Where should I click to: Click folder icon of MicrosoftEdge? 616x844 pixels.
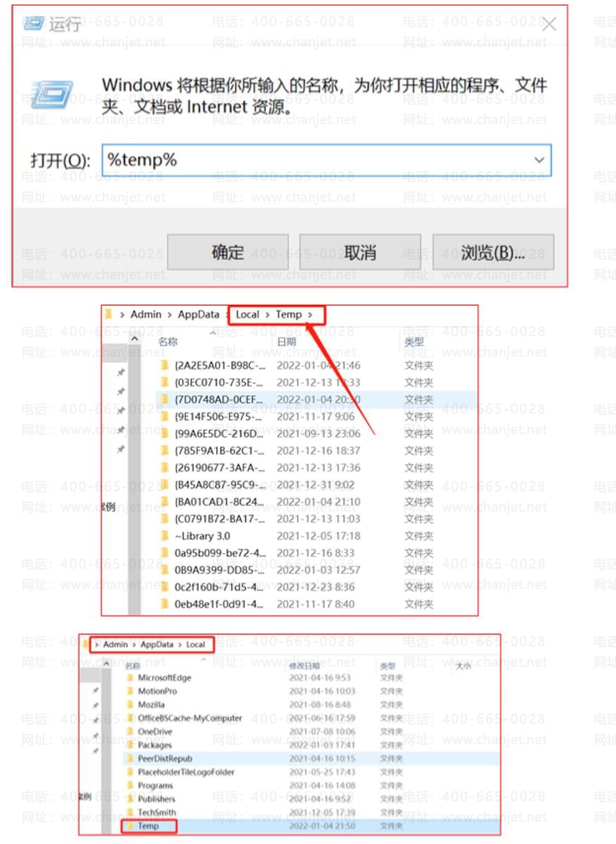coord(130,678)
